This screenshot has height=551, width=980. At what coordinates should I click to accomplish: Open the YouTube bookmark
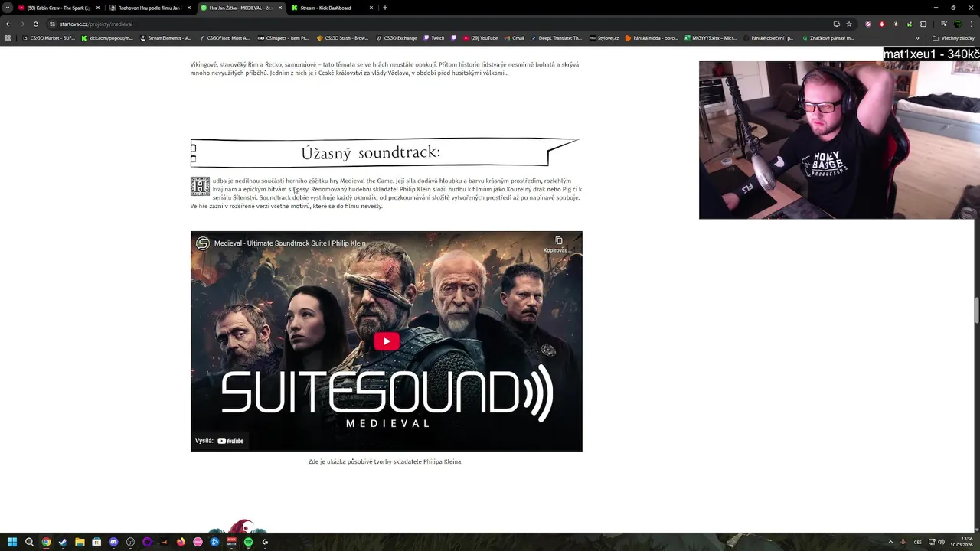pos(479,37)
